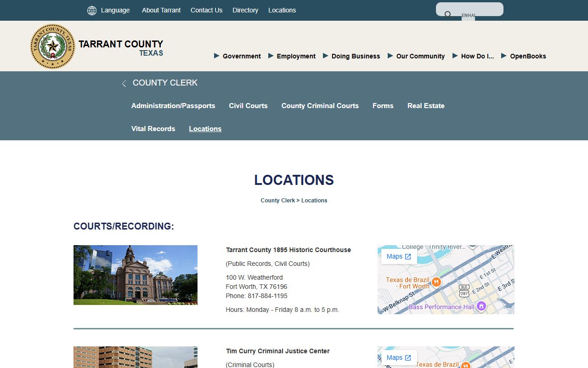Open the Civil Courts section
The width and height of the screenshot is (588, 368).
tap(249, 106)
